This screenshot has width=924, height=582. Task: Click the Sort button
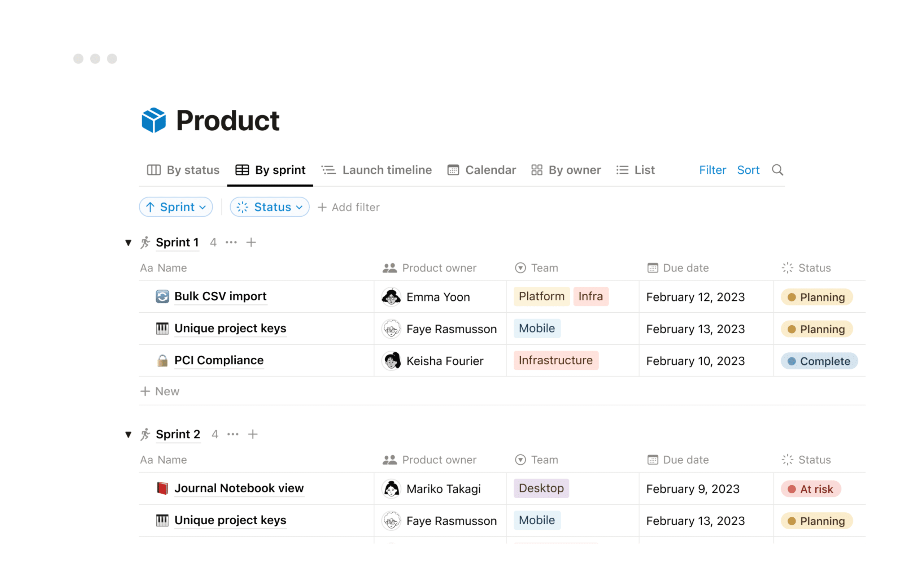coord(748,170)
